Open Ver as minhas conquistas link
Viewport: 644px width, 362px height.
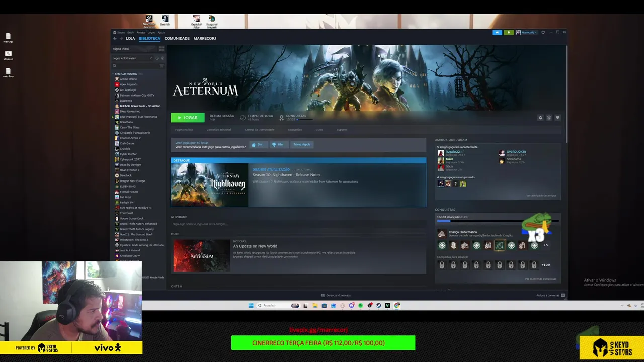(x=540, y=279)
